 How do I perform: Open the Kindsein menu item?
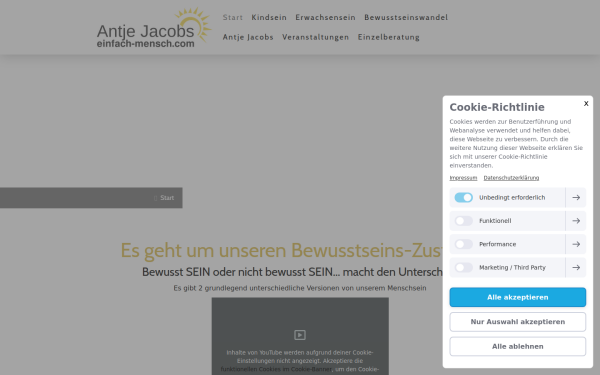(269, 18)
